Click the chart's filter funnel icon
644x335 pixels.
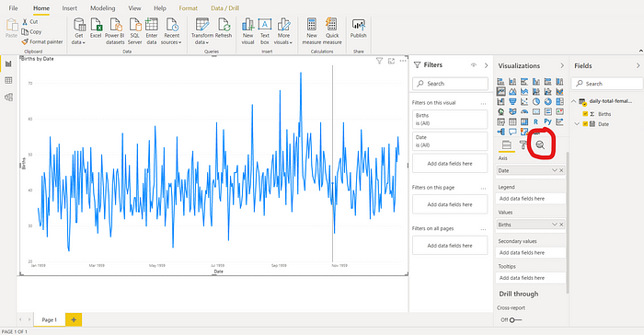pos(379,61)
